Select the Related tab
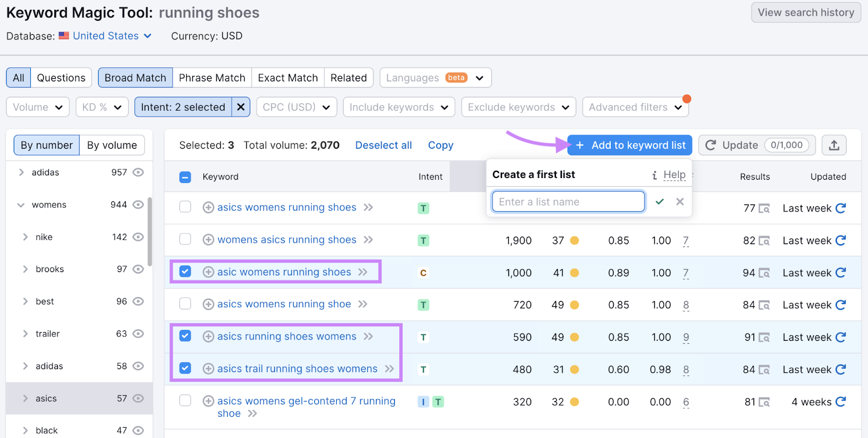 (x=349, y=78)
